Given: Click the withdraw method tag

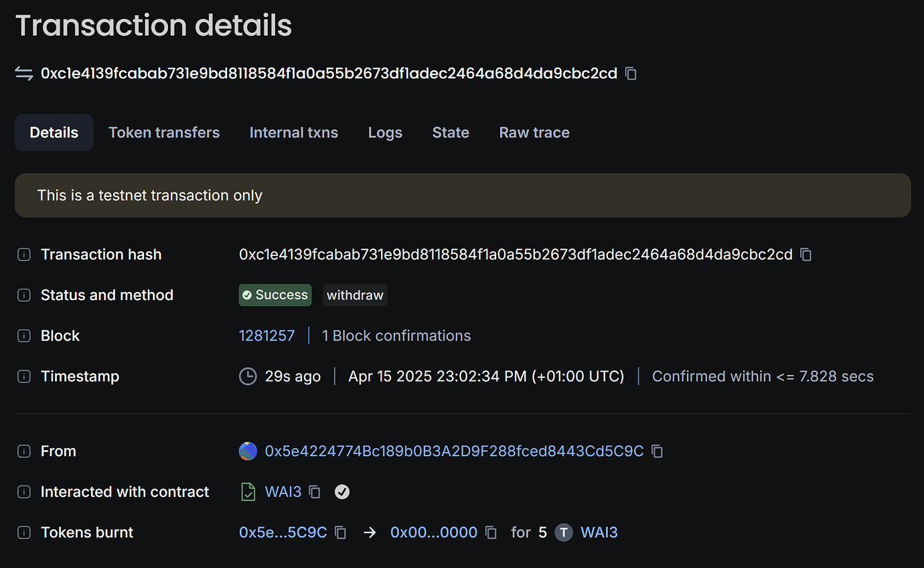Looking at the screenshot, I should (355, 295).
